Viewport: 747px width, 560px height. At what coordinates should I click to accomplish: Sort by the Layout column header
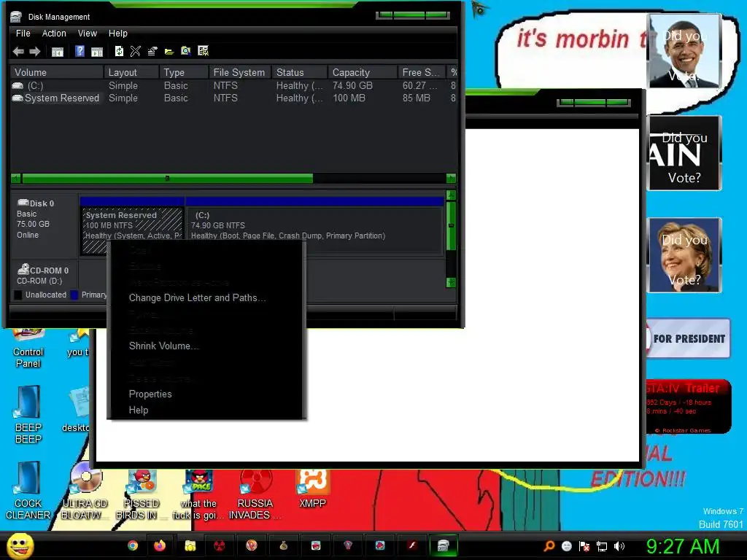[x=131, y=72]
